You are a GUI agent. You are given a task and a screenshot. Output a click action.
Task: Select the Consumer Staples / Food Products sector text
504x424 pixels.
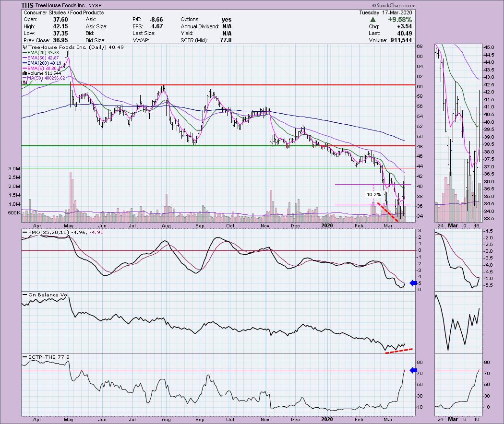[64, 12]
